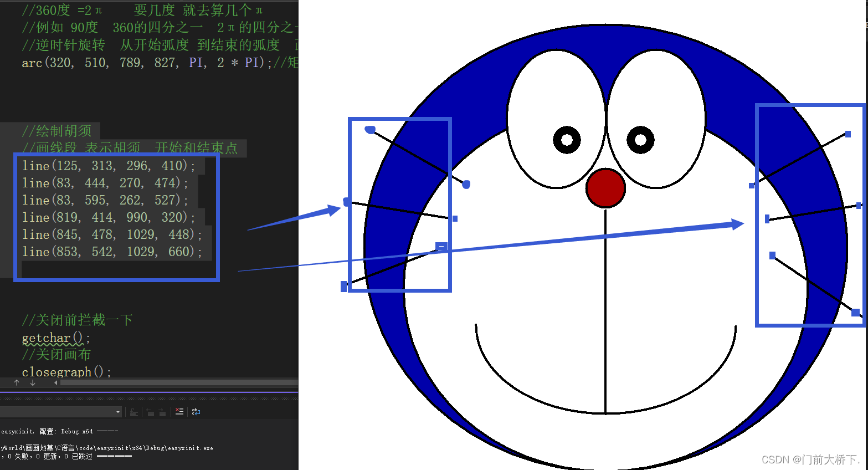This screenshot has height=470, width=868.
Task: Click the line(83, 444, 270, 474) statement
Action: point(105,183)
